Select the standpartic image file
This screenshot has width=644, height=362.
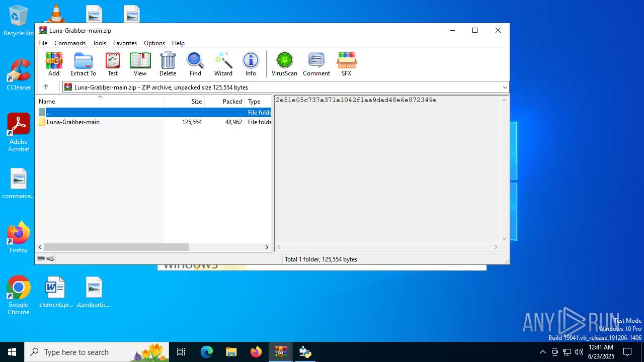coord(94,292)
